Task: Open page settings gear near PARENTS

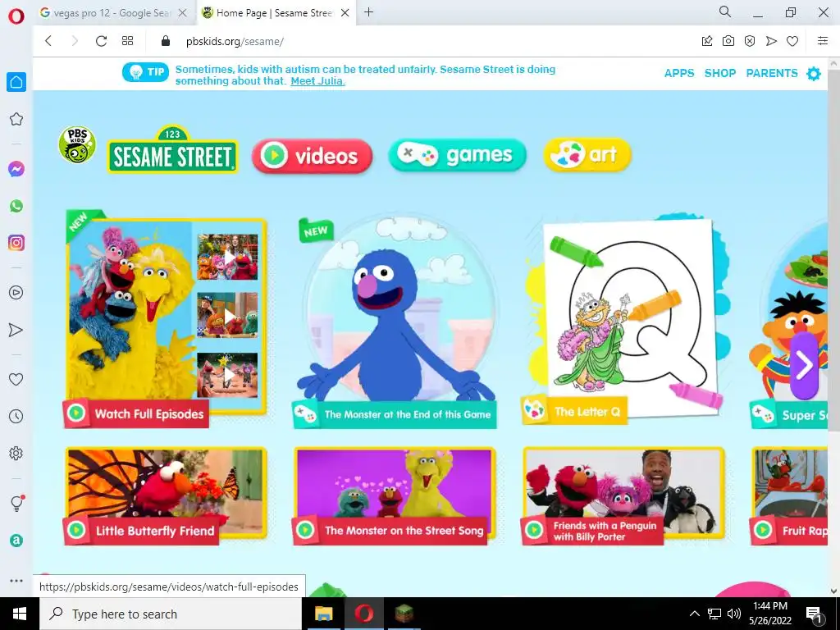Action: (x=814, y=73)
